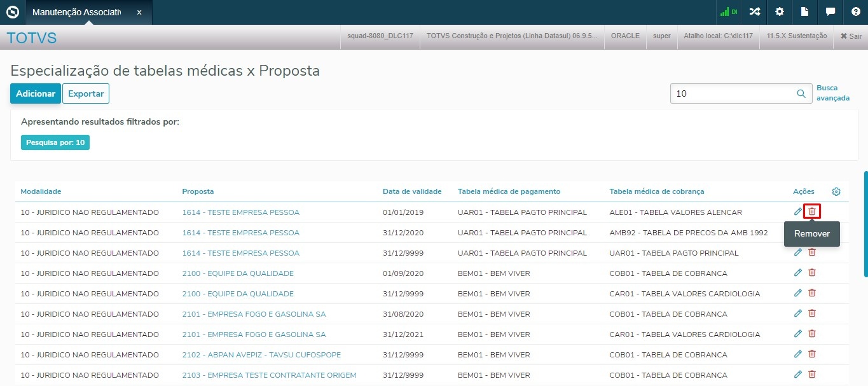
Task: Remove the 2103 EMPRESA TESTE CONTRATANTE row
Action: [x=811, y=375]
